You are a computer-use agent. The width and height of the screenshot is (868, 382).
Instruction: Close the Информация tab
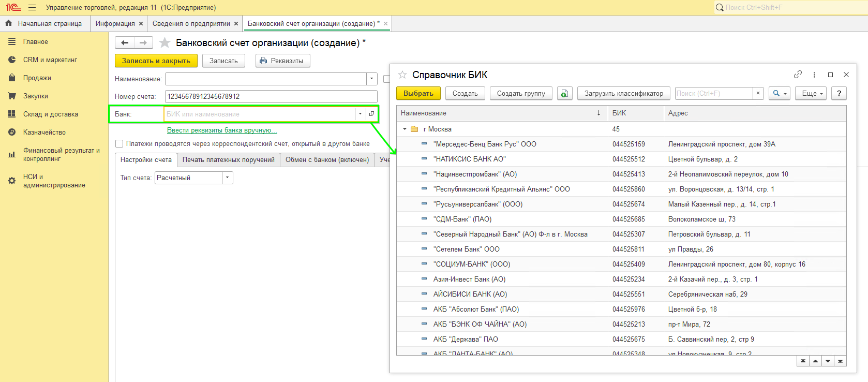coord(141,24)
